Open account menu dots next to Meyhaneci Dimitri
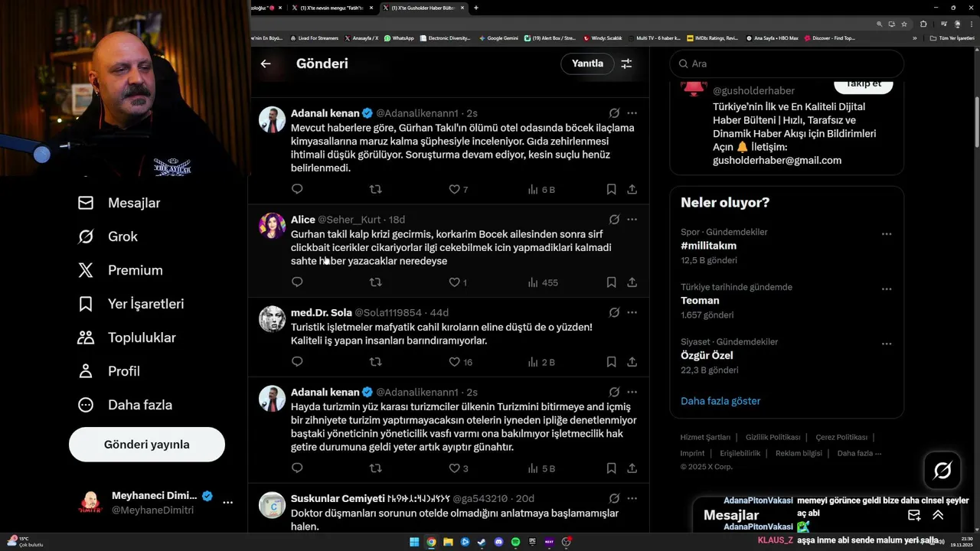Screen dimensions: 980x551 tap(227, 503)
